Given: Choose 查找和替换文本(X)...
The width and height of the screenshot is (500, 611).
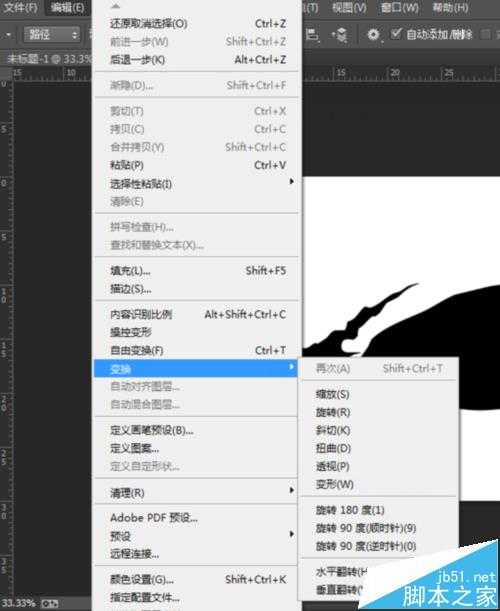Looking at the screenshot, I should coord(197,245).
